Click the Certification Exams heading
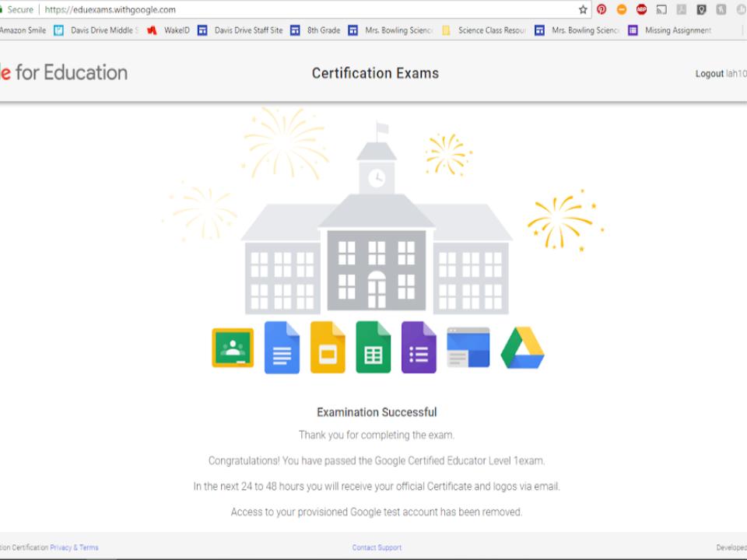Image resolution: width=747 pixels, height=560 pixels. (x=375, y=73)
